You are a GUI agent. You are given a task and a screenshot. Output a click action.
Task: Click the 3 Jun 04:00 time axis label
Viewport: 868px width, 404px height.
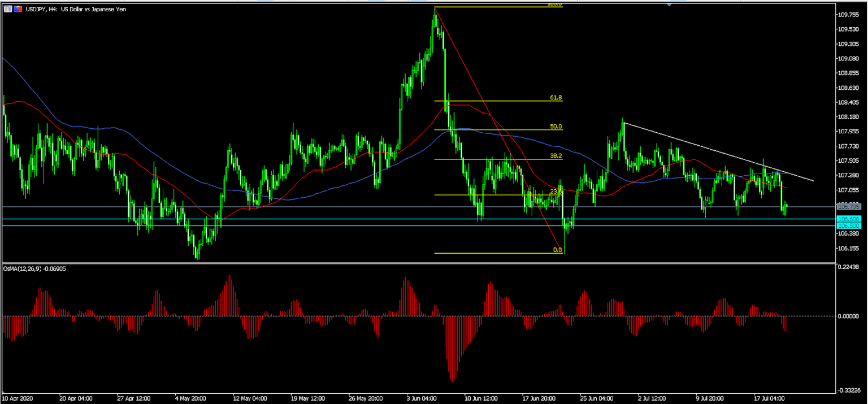click(420, 398)
